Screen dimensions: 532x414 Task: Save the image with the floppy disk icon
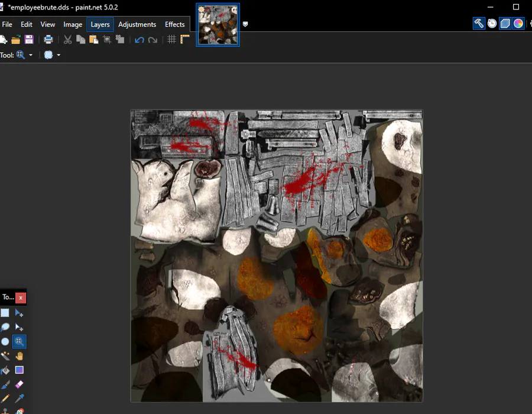[29, 40]
